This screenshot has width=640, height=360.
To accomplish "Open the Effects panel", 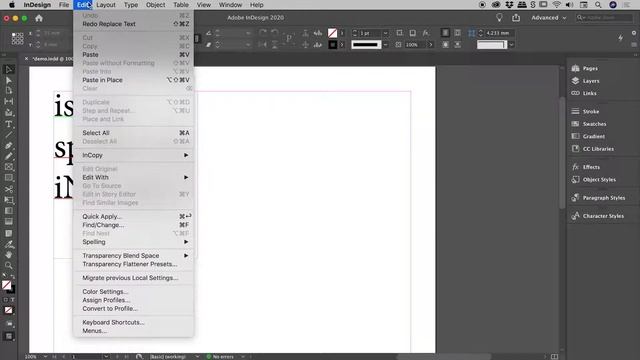I will tap(586, 167).
